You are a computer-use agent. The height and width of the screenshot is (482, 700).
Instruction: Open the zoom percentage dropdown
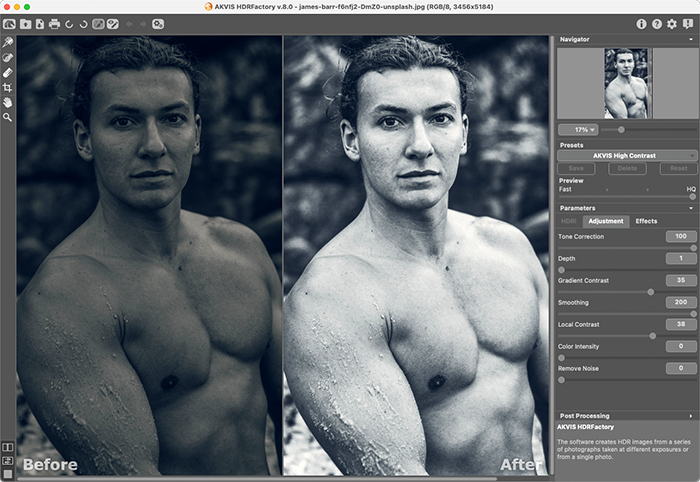(x=579, y=129)
